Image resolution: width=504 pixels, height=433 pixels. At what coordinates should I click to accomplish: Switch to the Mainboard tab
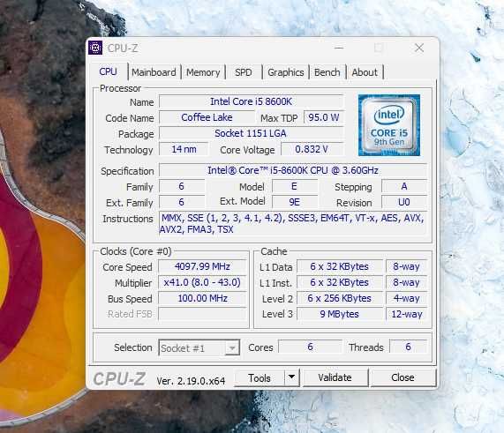coord(154,72)
